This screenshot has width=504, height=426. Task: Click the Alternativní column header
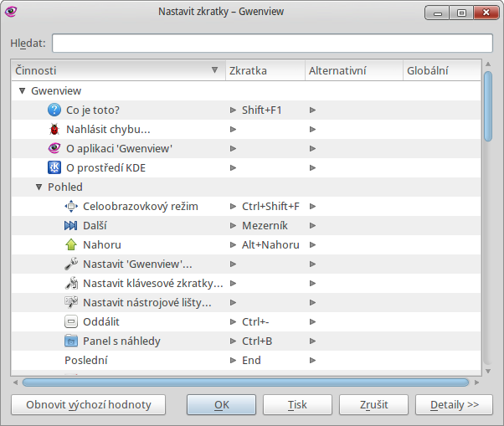click(353, 71)
